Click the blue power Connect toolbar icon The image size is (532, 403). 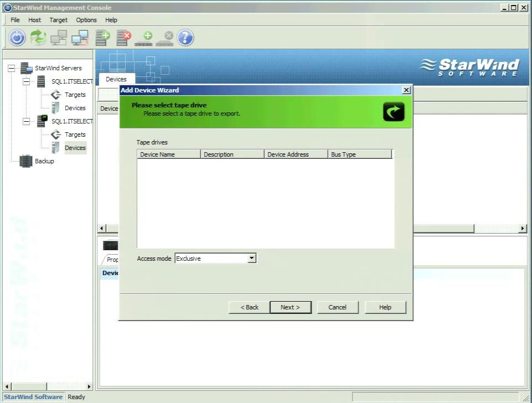(17, 37)
